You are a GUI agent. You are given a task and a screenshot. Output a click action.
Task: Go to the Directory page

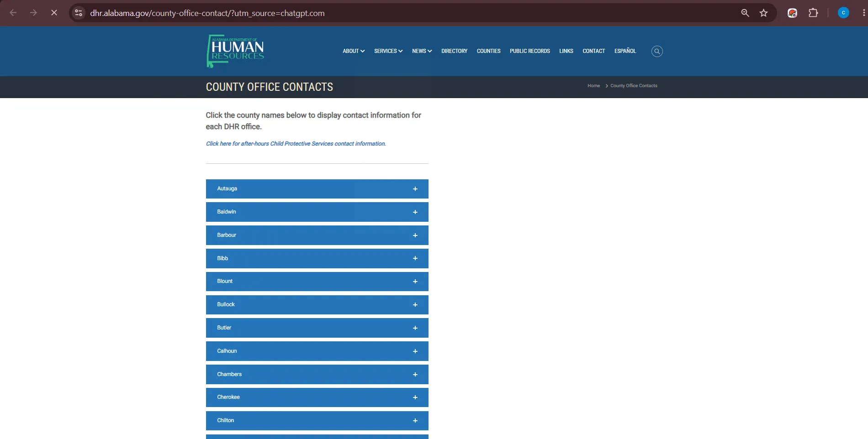[x=454, y=51]
